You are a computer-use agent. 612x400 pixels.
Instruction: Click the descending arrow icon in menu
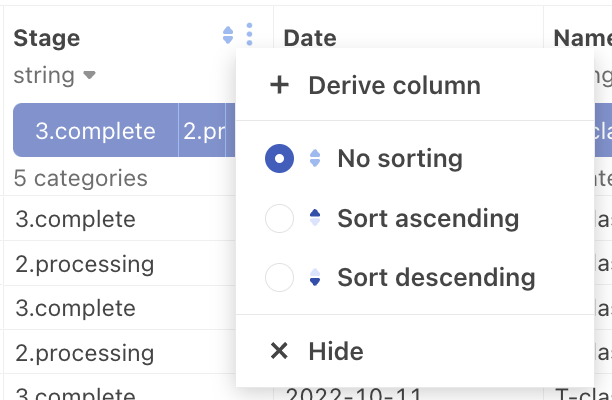point(316,277)
